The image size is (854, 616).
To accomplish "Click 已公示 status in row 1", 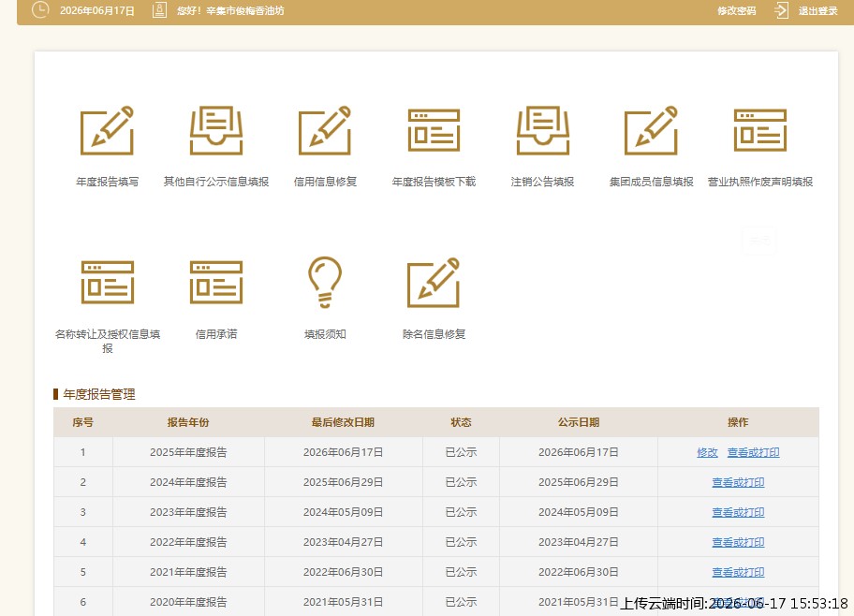I will click(461, 452).
